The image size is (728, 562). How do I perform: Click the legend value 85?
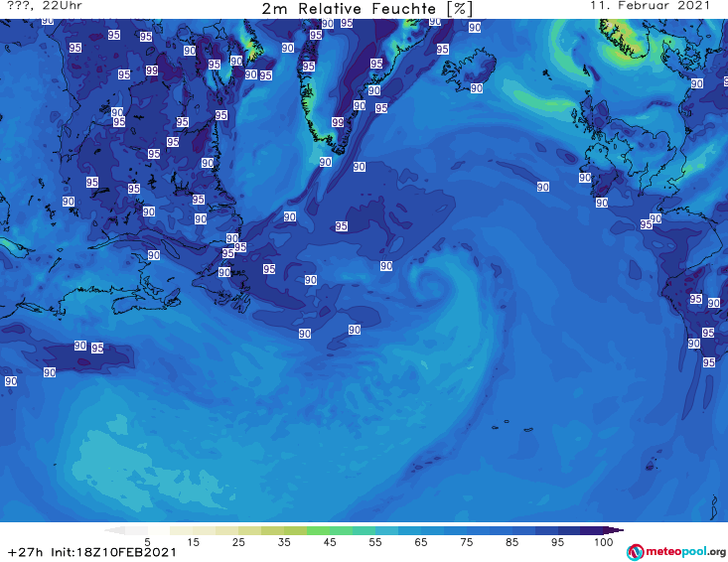(511, 541)
